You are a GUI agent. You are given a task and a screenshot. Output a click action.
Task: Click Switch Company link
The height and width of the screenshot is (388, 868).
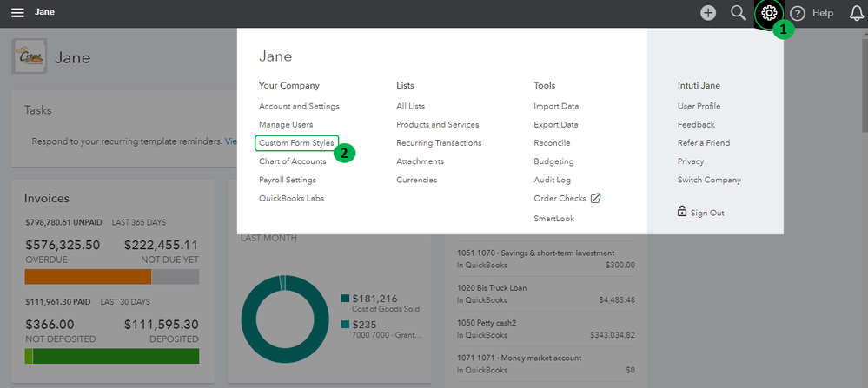(x=709, y=180)
